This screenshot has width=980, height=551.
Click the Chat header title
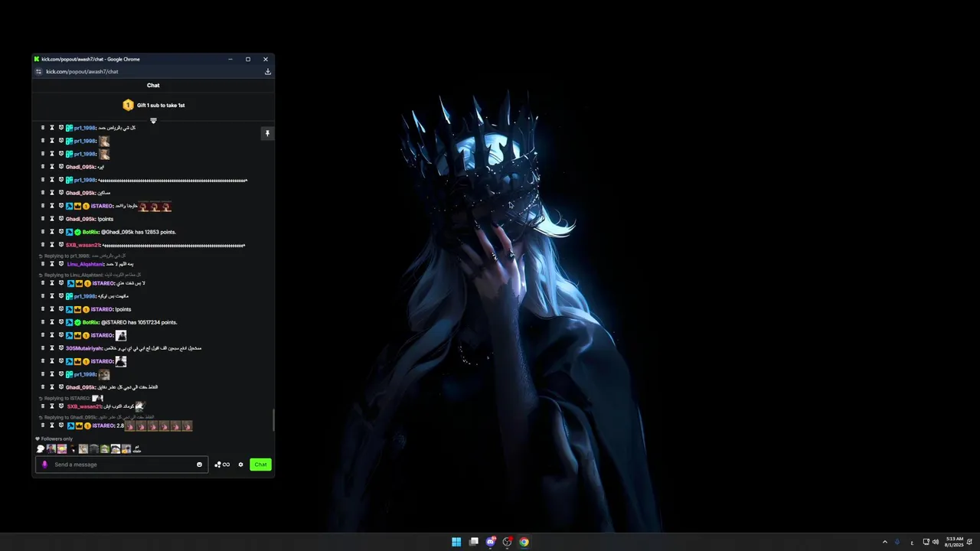coord(153,86)
